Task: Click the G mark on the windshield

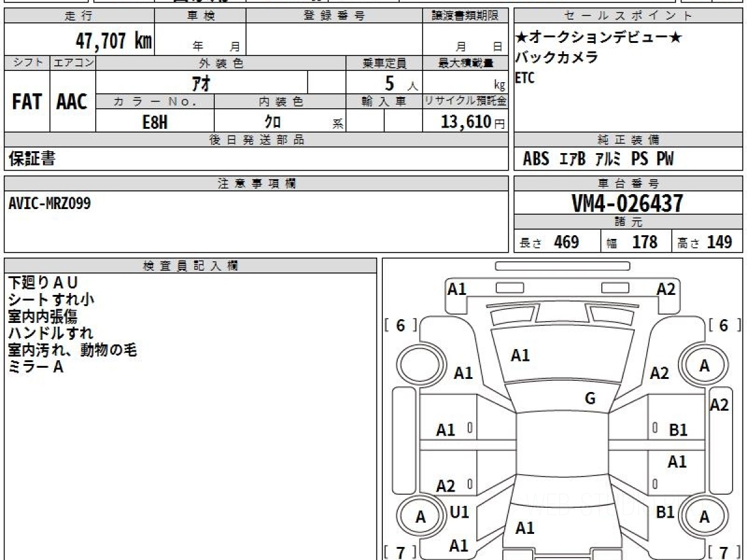Action: point(590,398)
